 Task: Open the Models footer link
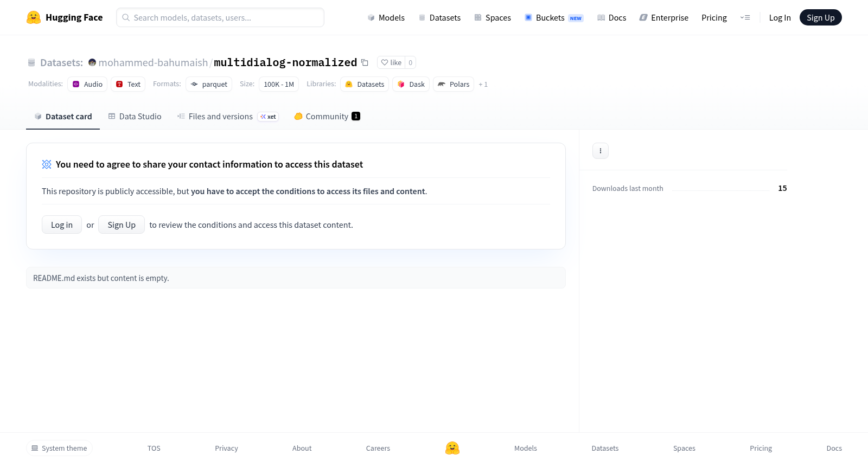(x=526, y=448)
